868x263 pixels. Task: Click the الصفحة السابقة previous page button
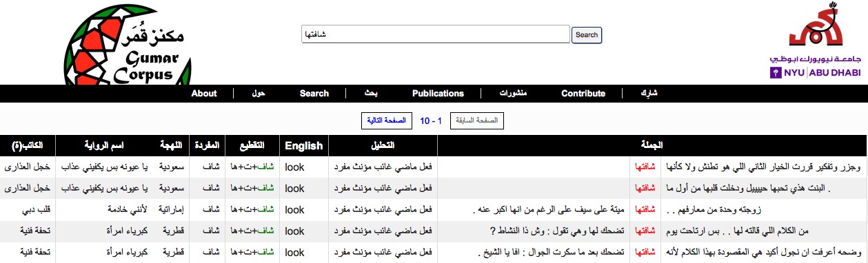click(x=477, y=120)
